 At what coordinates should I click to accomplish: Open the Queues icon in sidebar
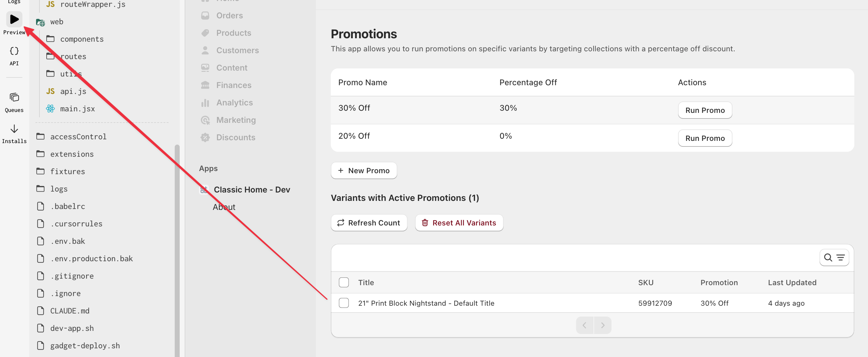[14, 97]
